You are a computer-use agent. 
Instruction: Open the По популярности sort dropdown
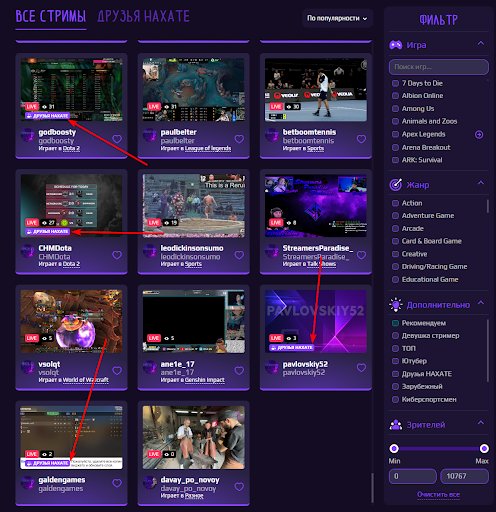click(337, 18)
